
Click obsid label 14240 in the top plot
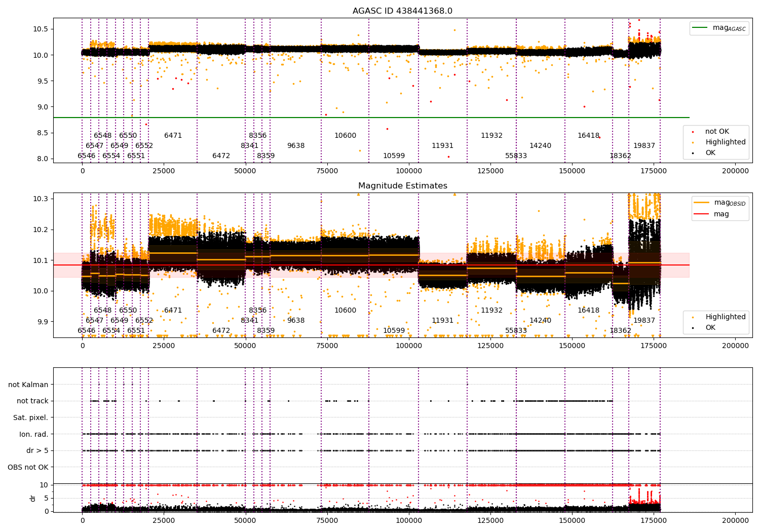(540, 145)
